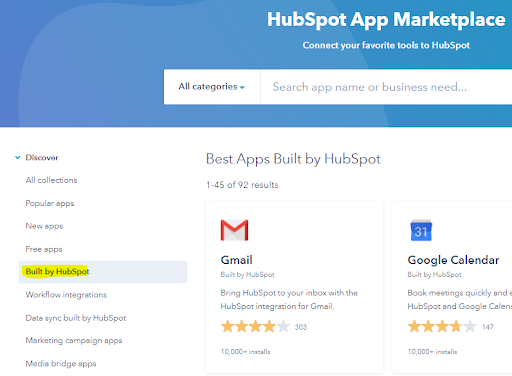Click 'Connect your favorite tools' tagline
The image size is (512, 376).
tap(386, 45)
